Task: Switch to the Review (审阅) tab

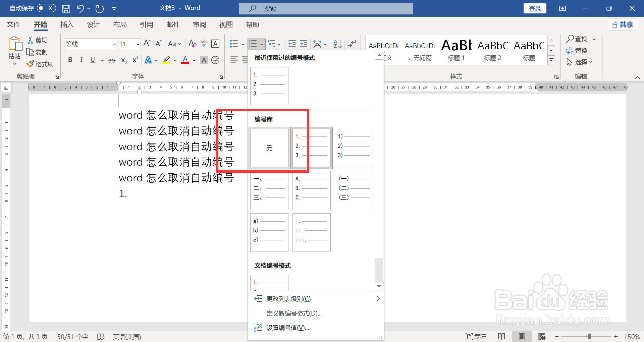Action: [x=200, y=24]
